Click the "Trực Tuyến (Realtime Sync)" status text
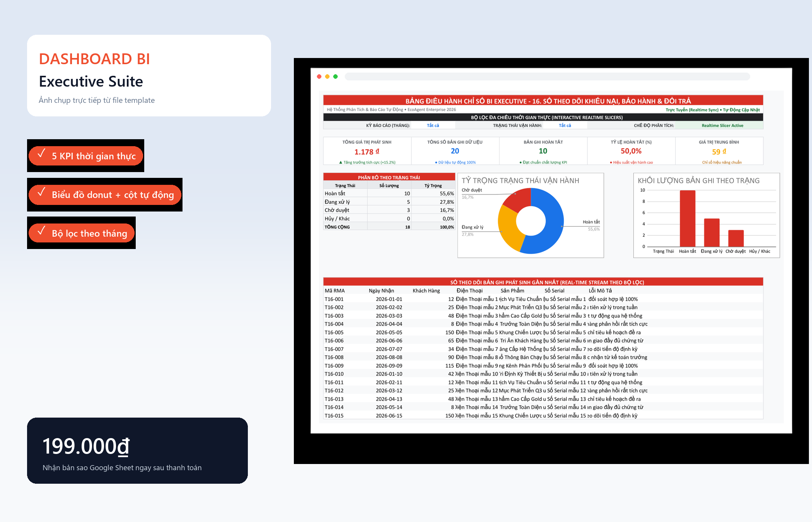Viewport: 812px width, 522px height. tap(692, 110)
